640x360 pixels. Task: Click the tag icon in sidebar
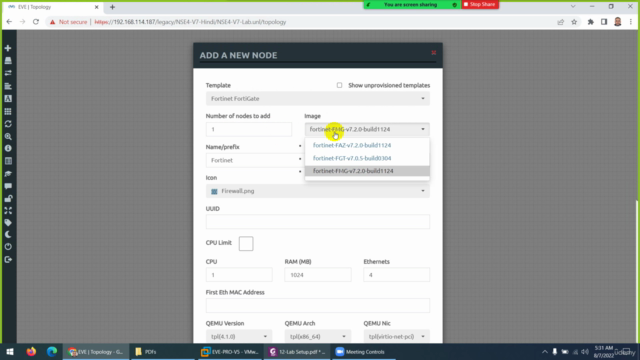8,223
